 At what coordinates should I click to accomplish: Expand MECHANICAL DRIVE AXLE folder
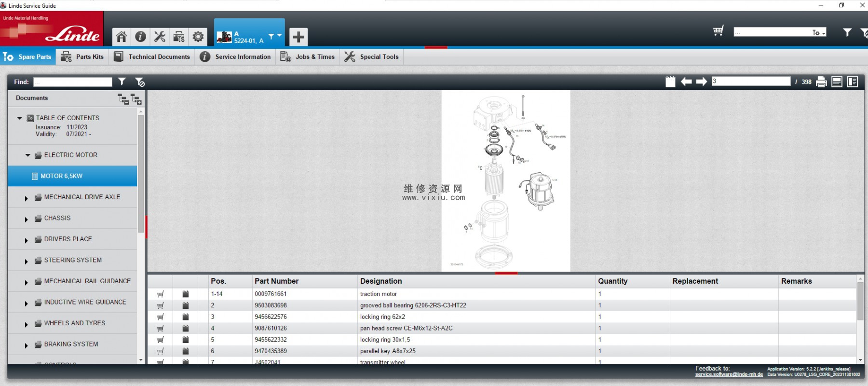click(x=27, y=198)
